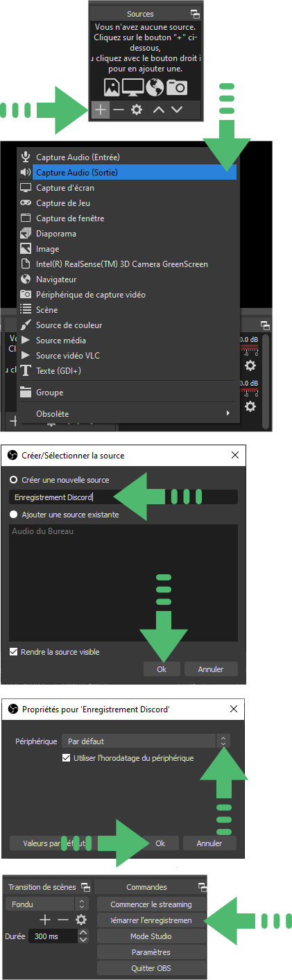This screenshot has height=980, width=292.
Task: Undock the Sources panel icon
Action: pos(195,14)
